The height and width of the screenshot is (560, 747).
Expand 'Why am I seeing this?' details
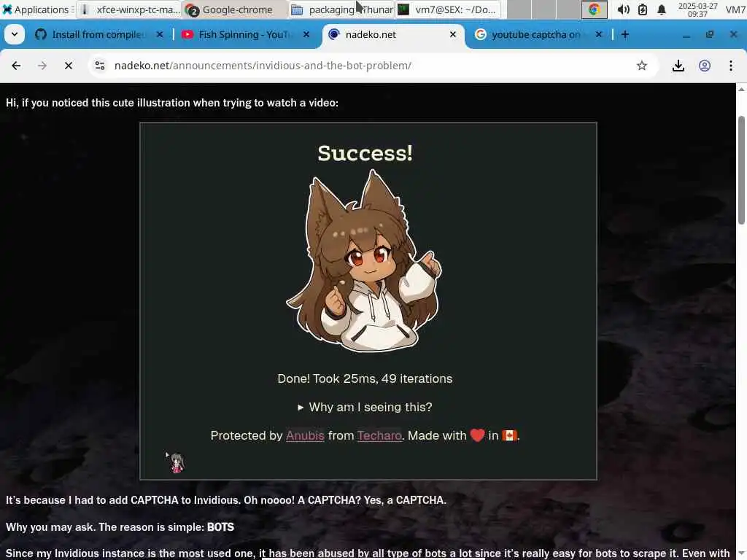365,407
